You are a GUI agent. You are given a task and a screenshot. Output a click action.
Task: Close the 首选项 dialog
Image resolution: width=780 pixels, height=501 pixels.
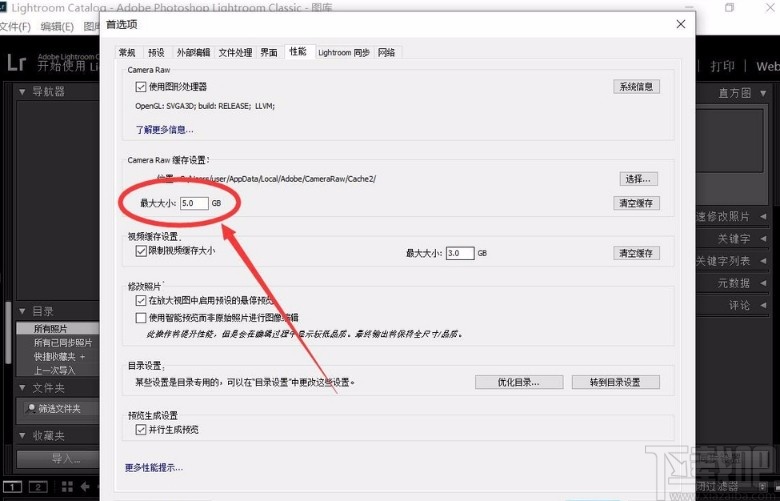pyautogui.click(x=681, y=24)
